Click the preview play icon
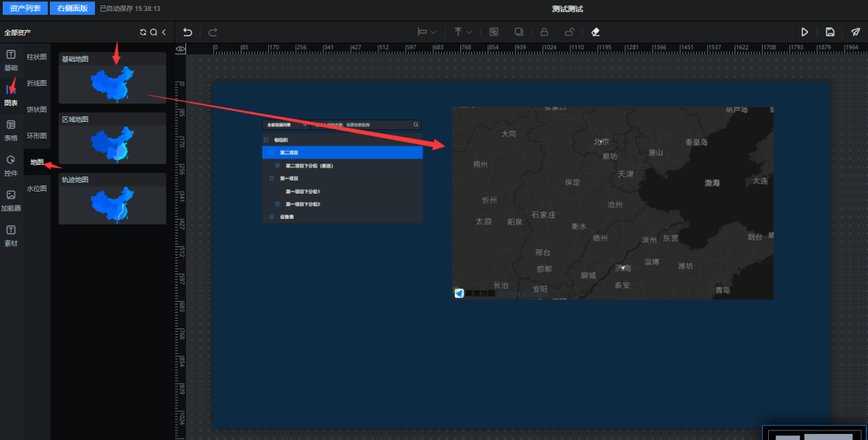Screen dimensions: 868x440 (x=805, y=32)
